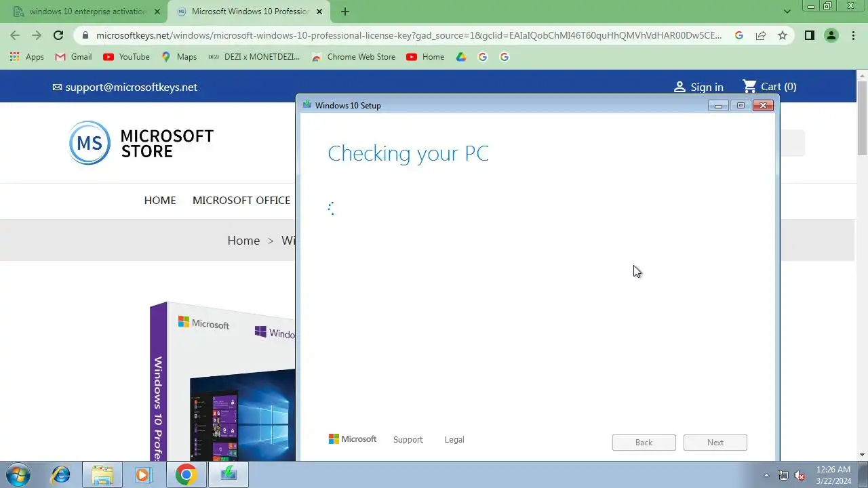The image size is (868, 488).
Task: Open Home bookmark with YouTube icon
Action: point(425,57)
